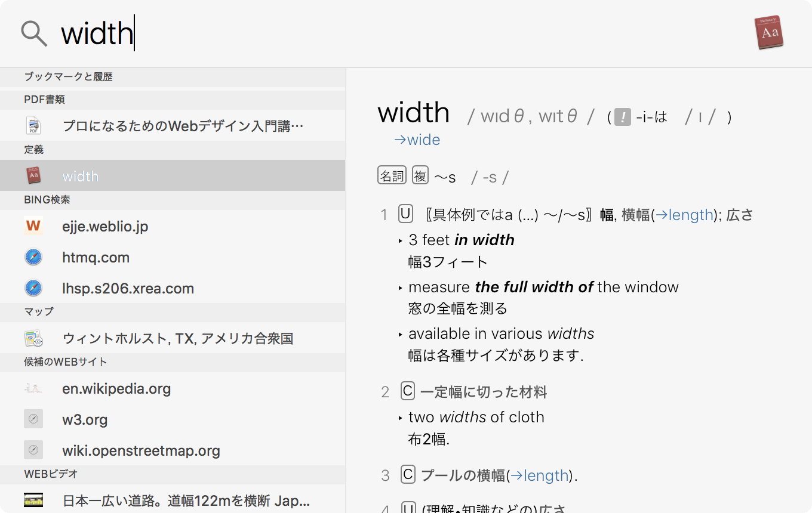Click the dictionary icon next to the width definition

[x=34, y=175]
